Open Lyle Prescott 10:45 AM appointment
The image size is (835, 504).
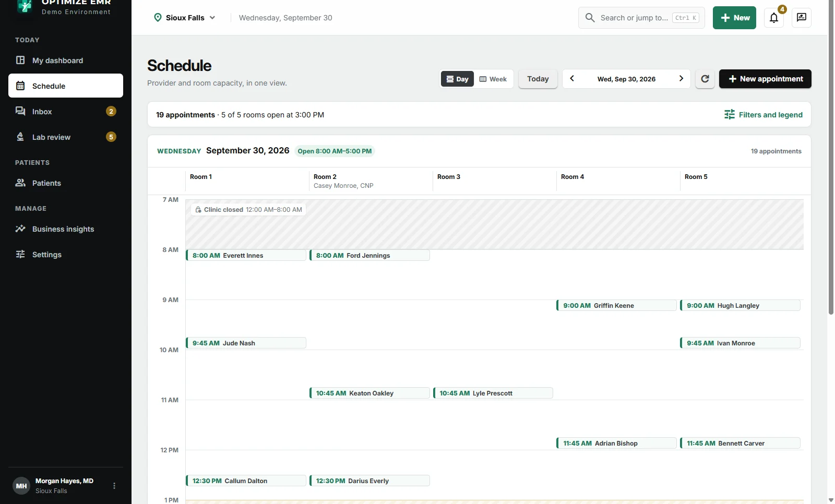point(493,393)
